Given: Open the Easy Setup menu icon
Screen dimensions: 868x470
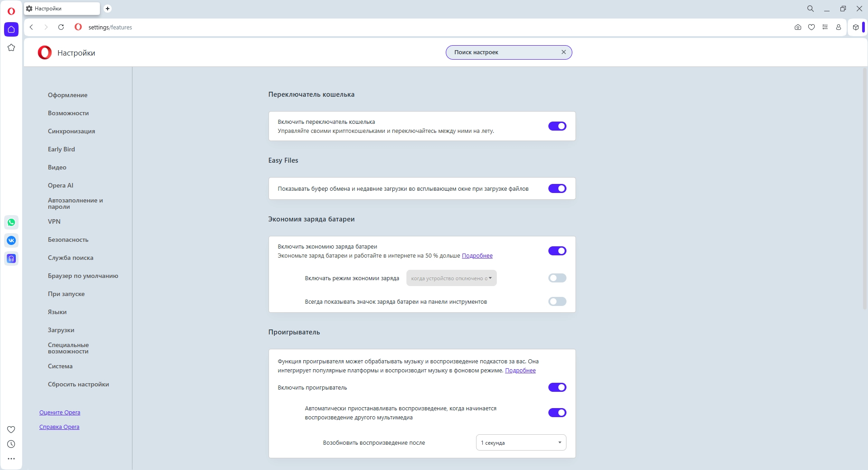Looking at the screenshot, I should pos(825,27).
